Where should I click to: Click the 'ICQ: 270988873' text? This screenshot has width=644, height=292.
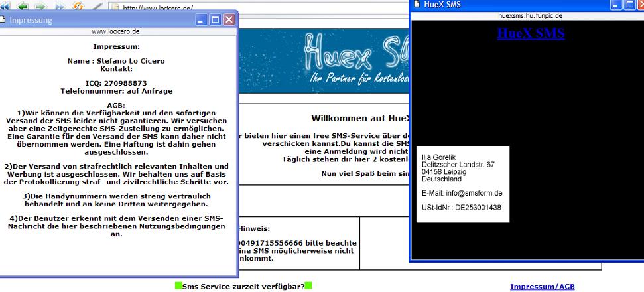click(x=116, y=84)
